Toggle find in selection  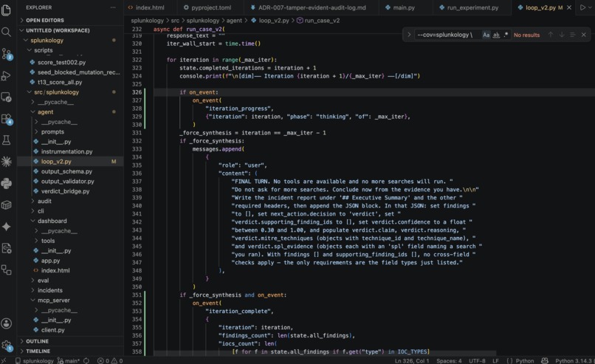tap(573, 35)
